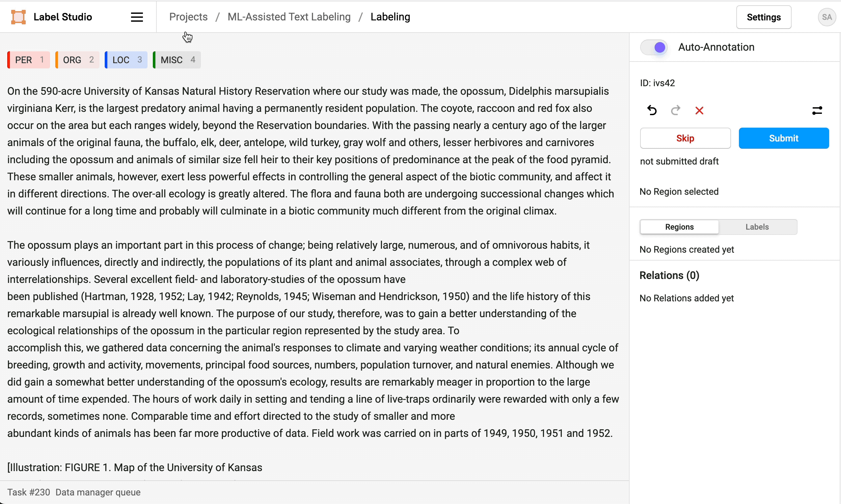
Task: Open the annotation settings sliders icon
Action: [817, 110]
